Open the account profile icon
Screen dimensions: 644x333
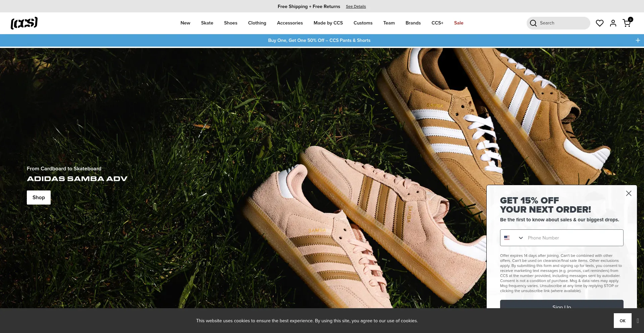point(613,23)
